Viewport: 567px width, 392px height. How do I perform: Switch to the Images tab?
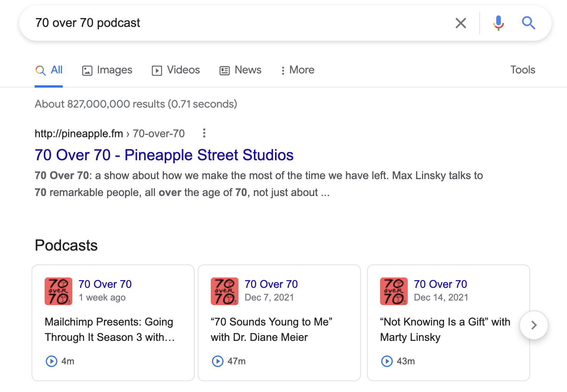point(107,70)
